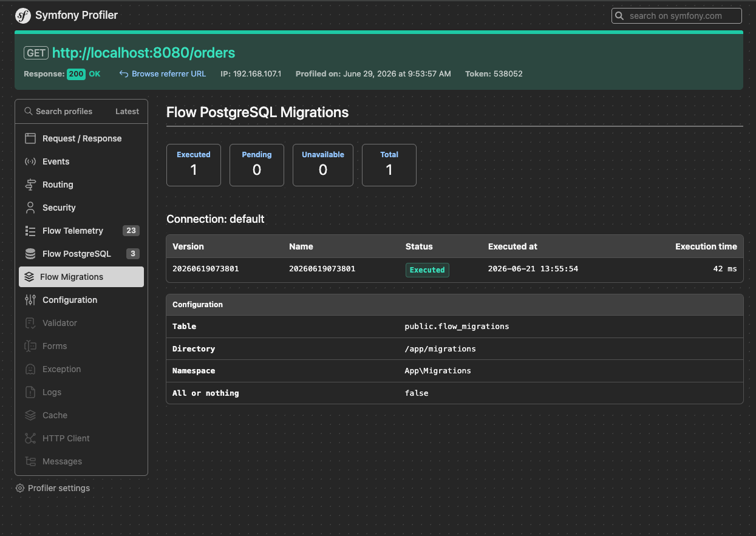Click the HTTP Client icon
This screenshot has height=536, width=756.
click(30, 438)
